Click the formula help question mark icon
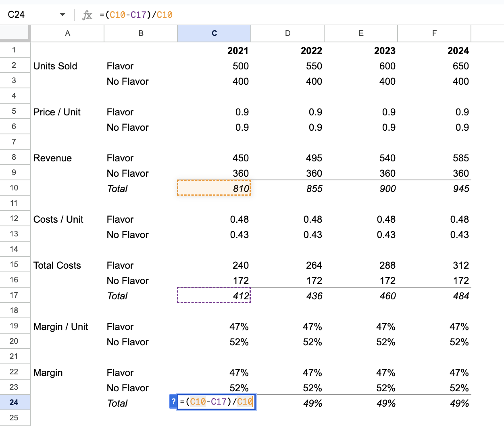 (x=173, y=402)
